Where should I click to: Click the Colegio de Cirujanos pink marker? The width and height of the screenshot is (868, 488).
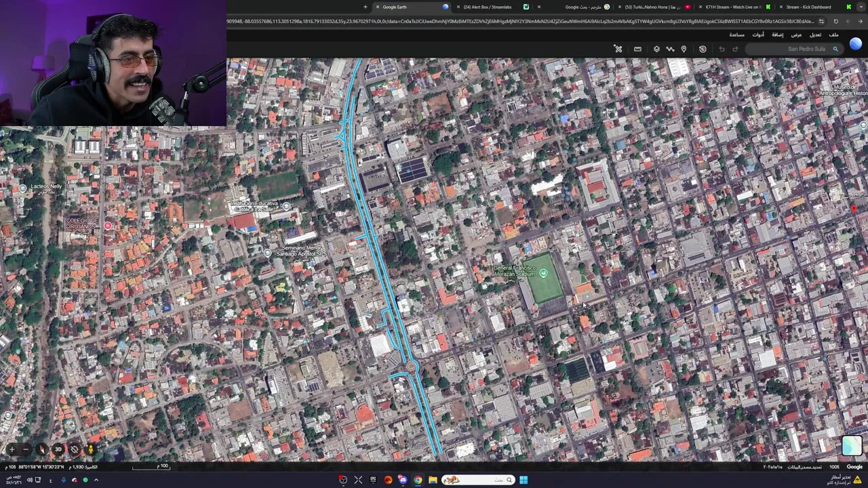107,226
